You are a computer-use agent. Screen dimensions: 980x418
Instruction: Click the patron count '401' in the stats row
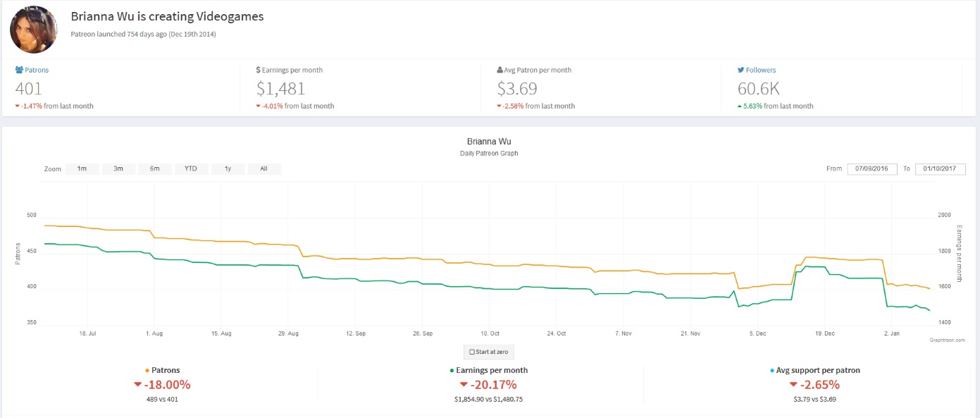(x=28, y=89)
